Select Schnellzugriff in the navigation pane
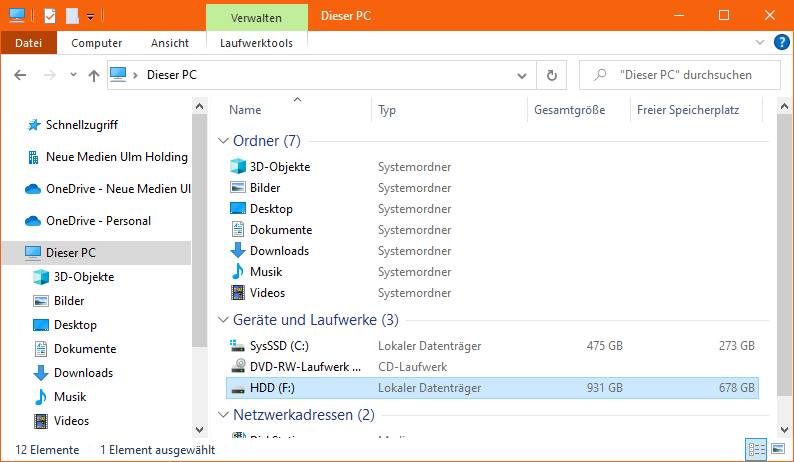This screenshot has height=462, width=794. click(82, 125)
